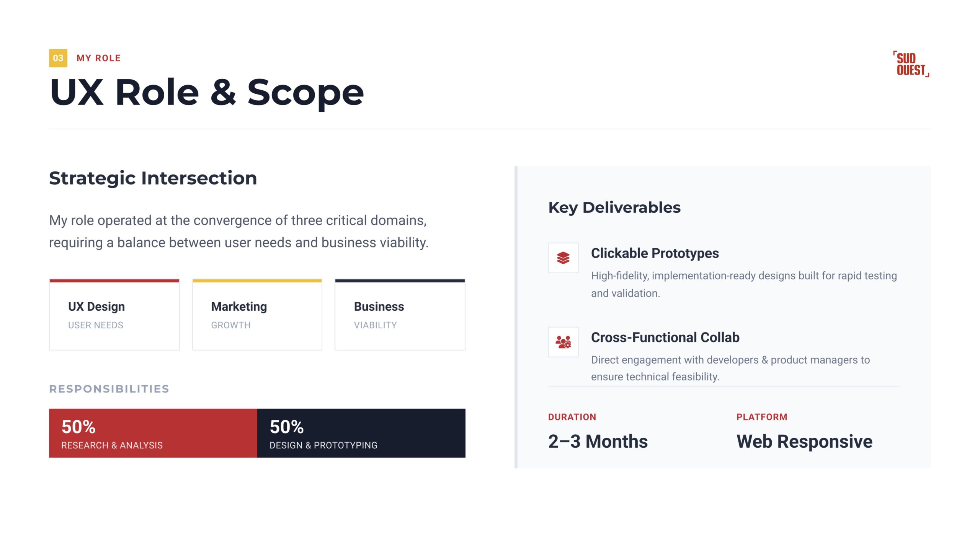Click the red 50% Research & Analysis bar
The width and height of the screenshot is (980, 551).
153,433
